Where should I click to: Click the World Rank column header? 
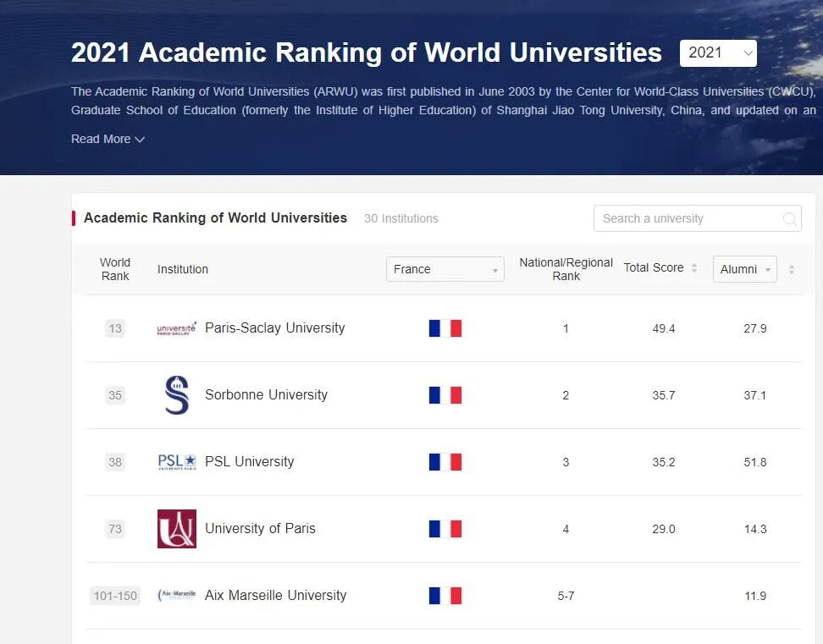(115, 269)
